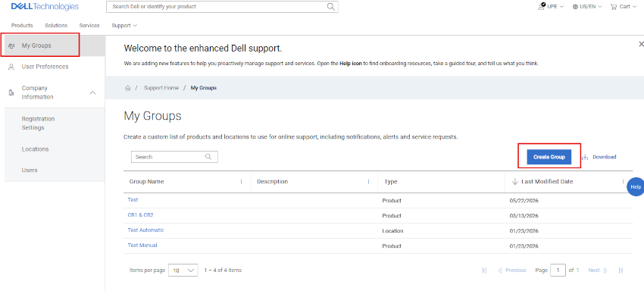Open Locations in the sidebar
The width and height of the screenshot is (644, 291).
tap(36, 149)
